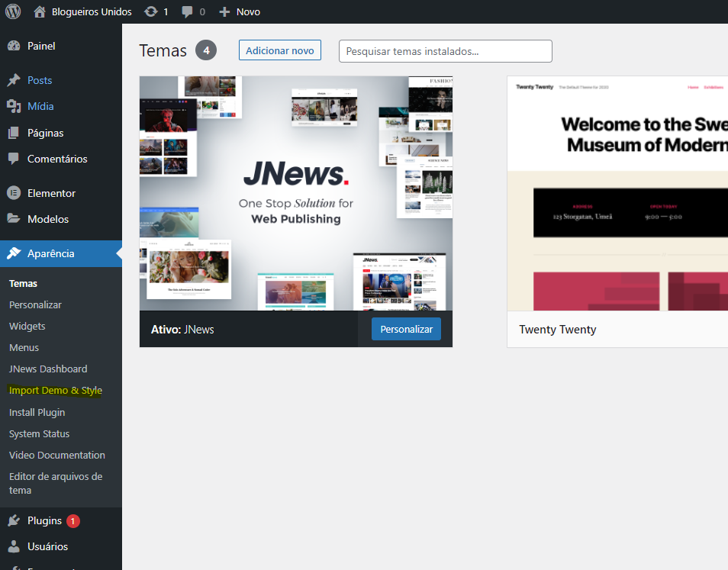This screenshot has height=570, width=728.
Task: Click the updates refresh icon
Action: point(151,11)
